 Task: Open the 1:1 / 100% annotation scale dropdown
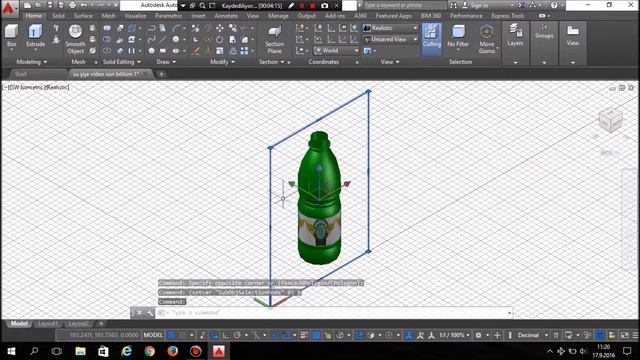454,335
